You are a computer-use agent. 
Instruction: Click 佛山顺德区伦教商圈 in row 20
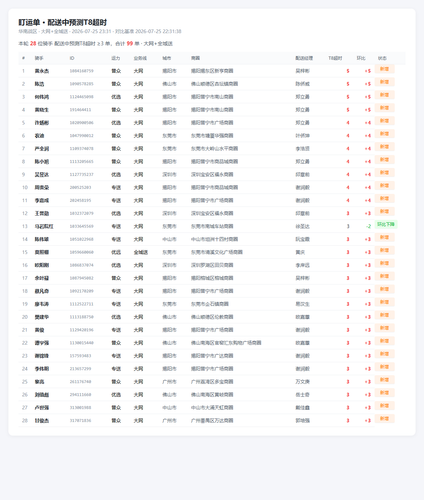212,317
